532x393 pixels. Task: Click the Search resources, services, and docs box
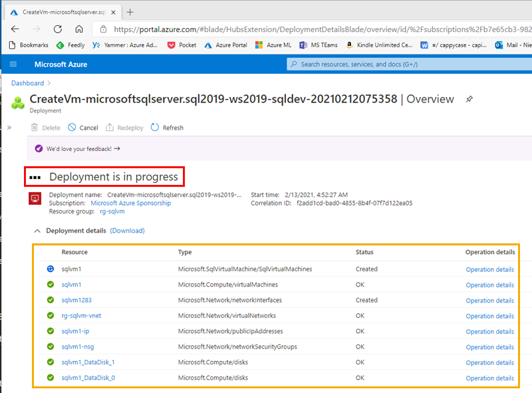click(409, 64)
